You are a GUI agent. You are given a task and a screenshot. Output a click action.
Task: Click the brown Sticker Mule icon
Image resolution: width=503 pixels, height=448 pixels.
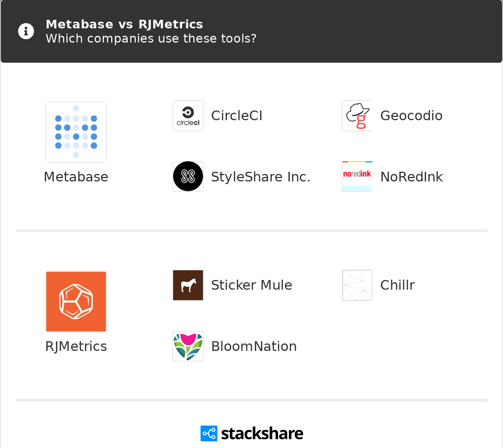(x=188, y=285)
